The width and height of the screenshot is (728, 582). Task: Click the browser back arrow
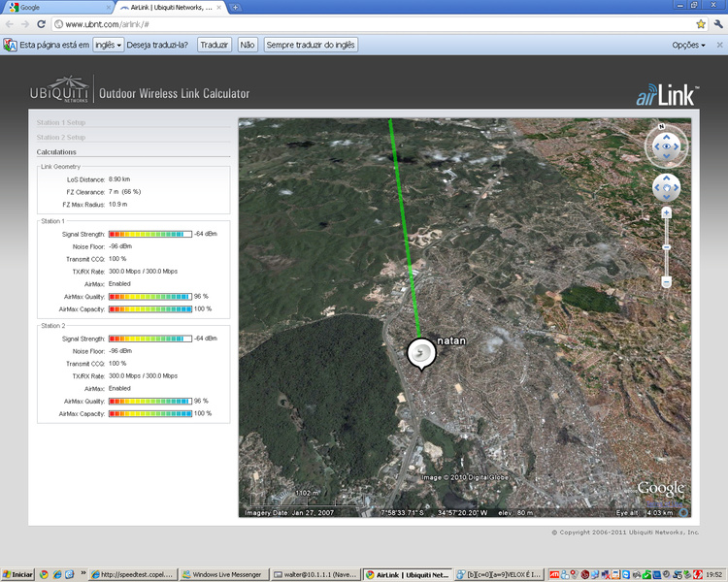tap(10, 24)
